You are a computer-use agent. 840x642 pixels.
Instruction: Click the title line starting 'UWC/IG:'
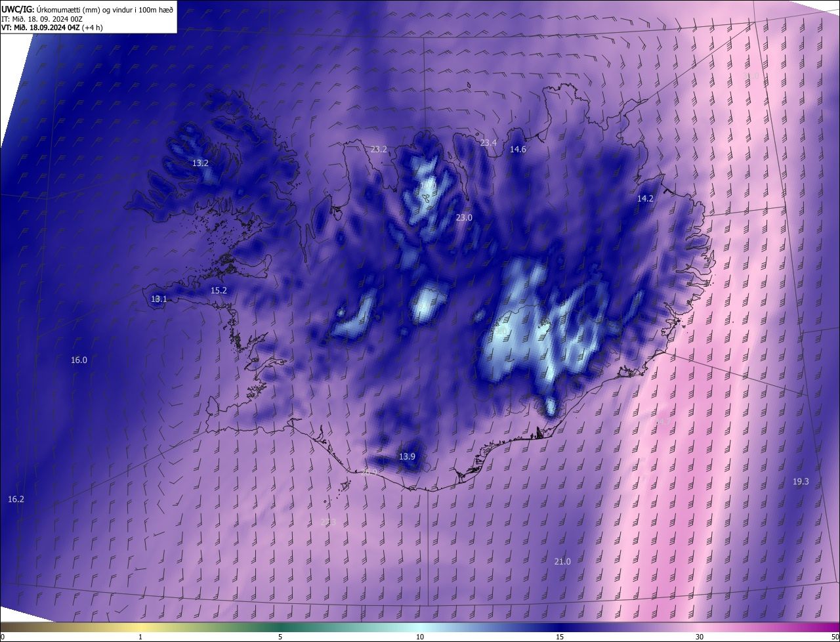(87, 10)
